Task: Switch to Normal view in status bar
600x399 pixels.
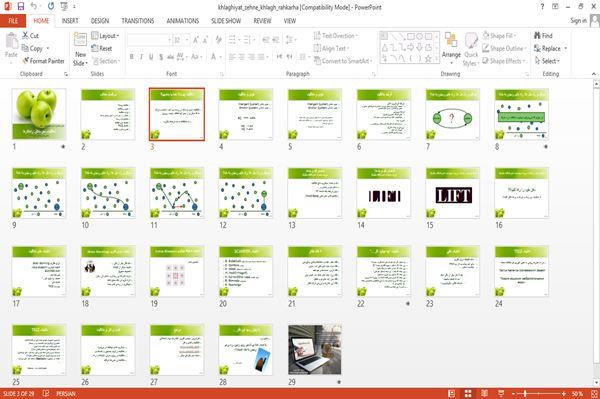Action: point(452,394)
